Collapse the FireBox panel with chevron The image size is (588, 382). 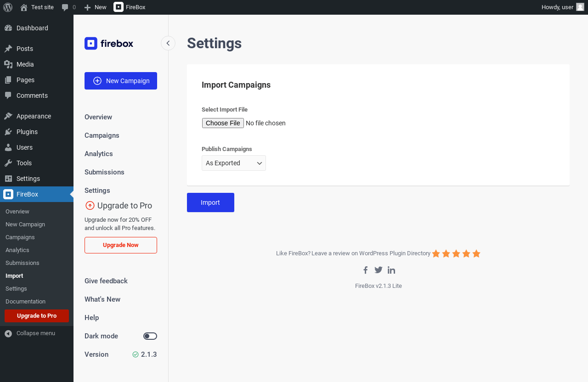pos(168,43)
